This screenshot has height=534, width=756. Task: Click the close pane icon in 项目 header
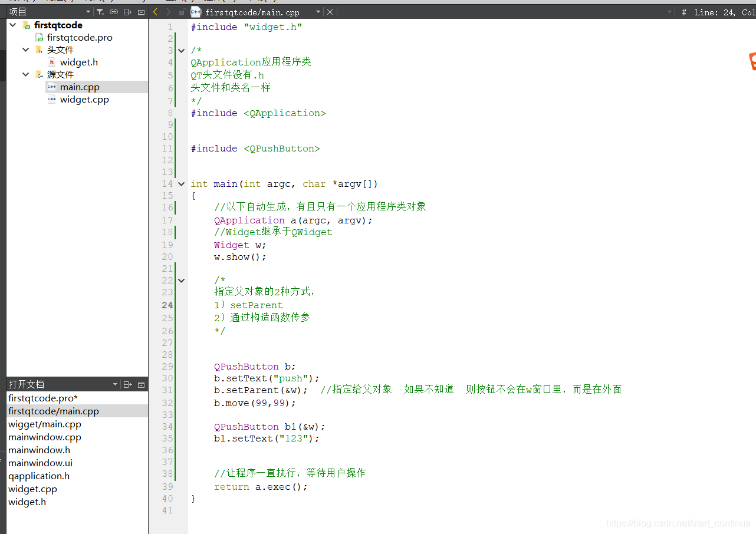[x=141, y=12]
